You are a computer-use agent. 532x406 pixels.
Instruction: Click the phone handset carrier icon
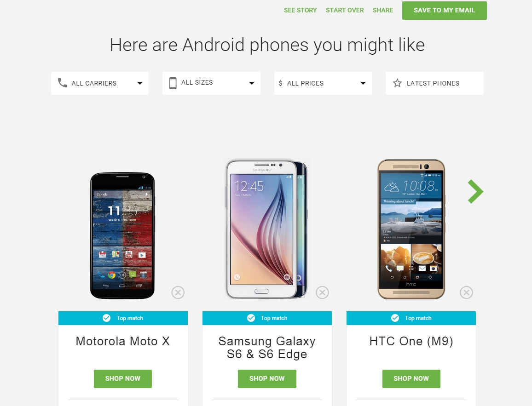pos(63,83)
